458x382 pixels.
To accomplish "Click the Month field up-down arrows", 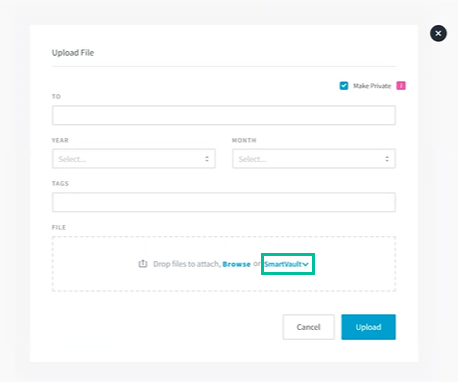I will [387, 159].
